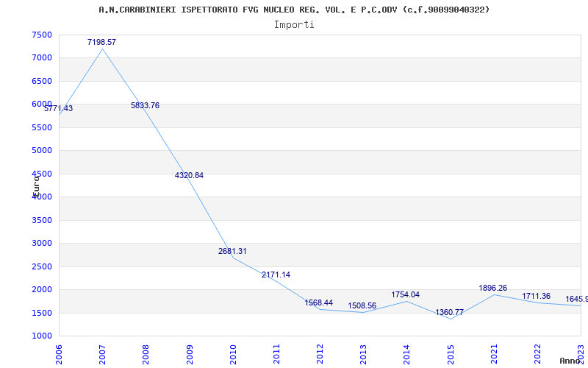
Task: Click the x-axis year 2013
Action: 363,354
